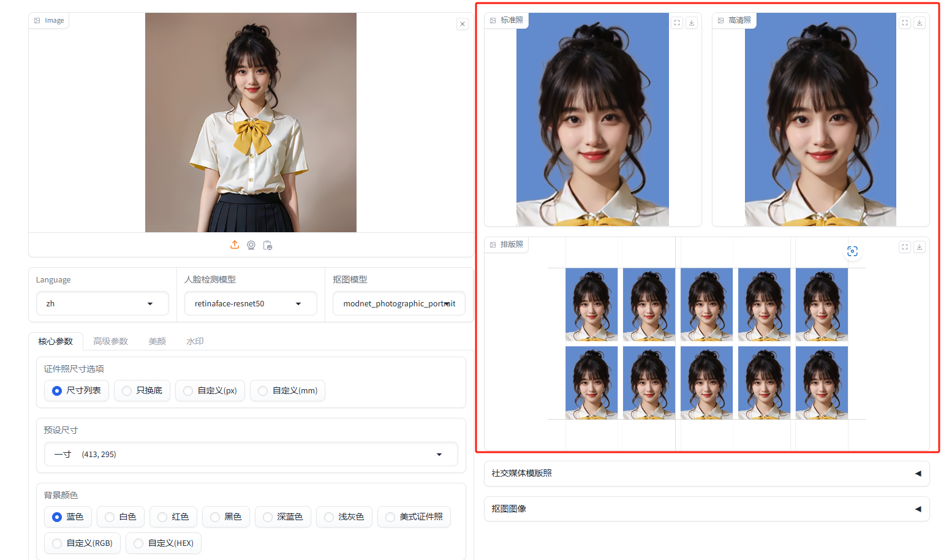Click the 标准照 result photo

tap(592, 119)
